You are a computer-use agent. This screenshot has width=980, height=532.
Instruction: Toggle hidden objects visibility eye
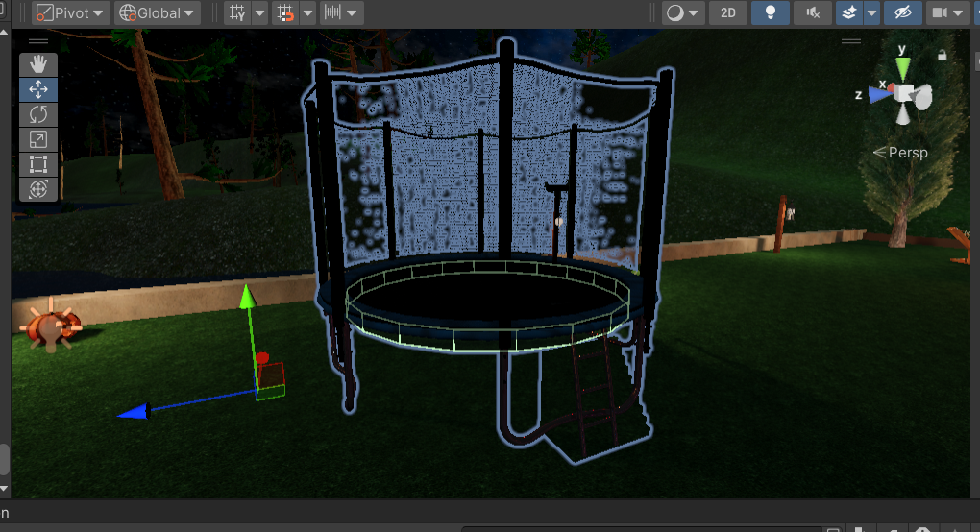click(x=902, y=12)
